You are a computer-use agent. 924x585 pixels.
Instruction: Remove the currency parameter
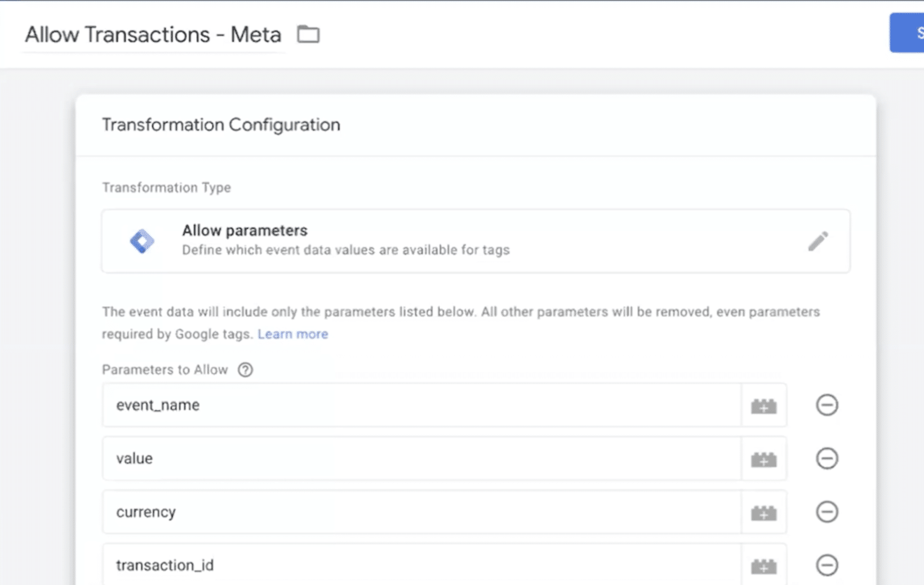click(x=827, y=512)
